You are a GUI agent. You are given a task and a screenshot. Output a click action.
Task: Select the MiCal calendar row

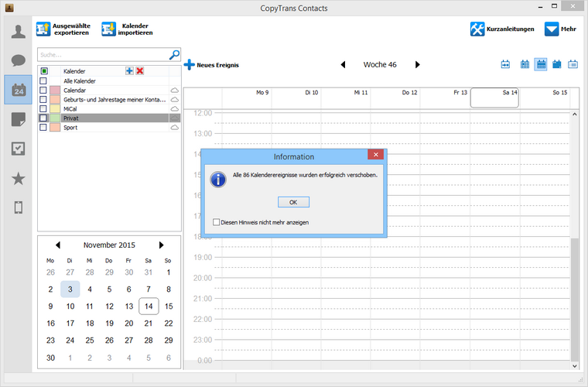pos(109,109)
